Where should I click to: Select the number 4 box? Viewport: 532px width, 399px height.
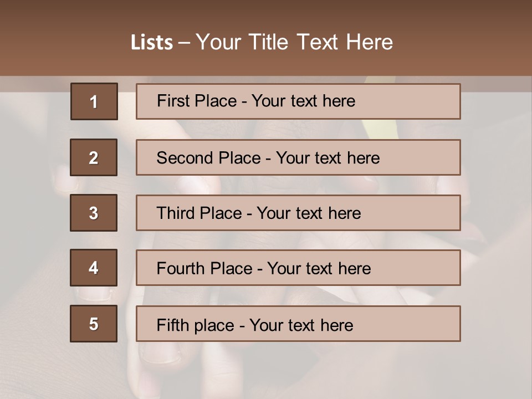(x=94, y=268)
